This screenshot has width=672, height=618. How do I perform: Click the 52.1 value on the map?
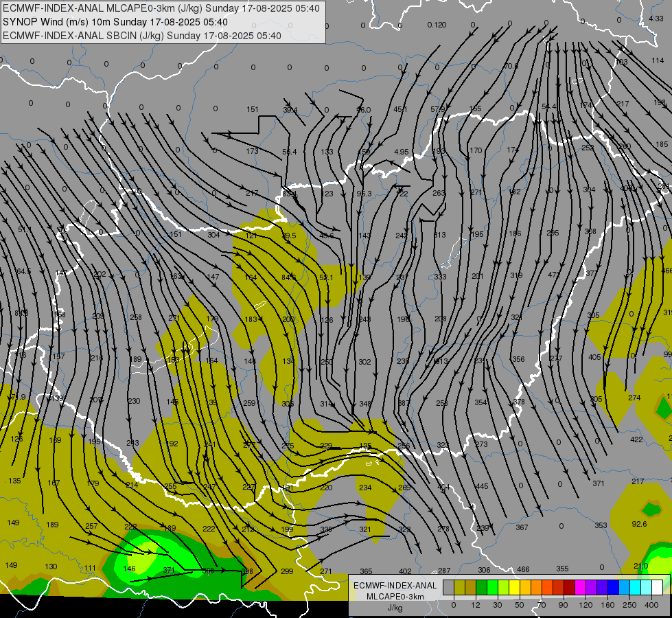click(326, 278)
